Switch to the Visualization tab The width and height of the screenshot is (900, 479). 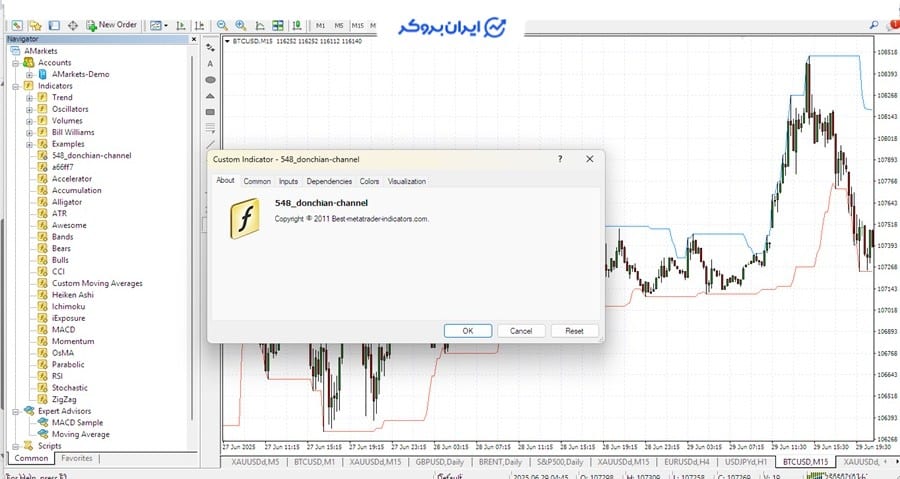[x=406, y=181]
